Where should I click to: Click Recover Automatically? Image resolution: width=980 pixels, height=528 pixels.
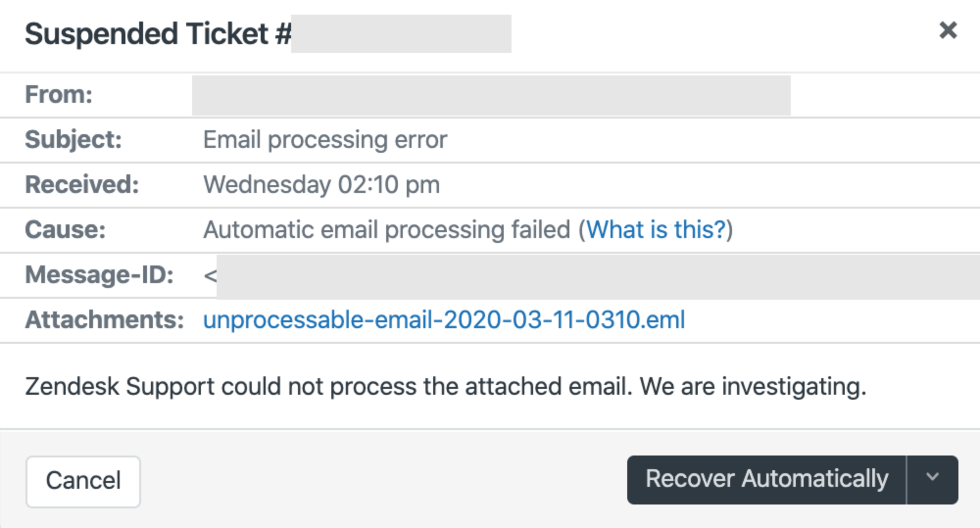[766, 480]
